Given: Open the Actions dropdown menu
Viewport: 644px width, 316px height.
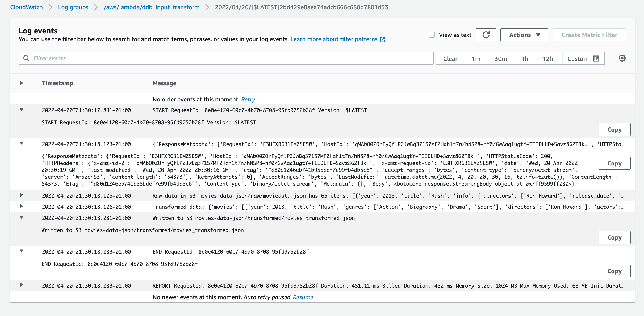Looking at the screenshot, I should (524, 35).
